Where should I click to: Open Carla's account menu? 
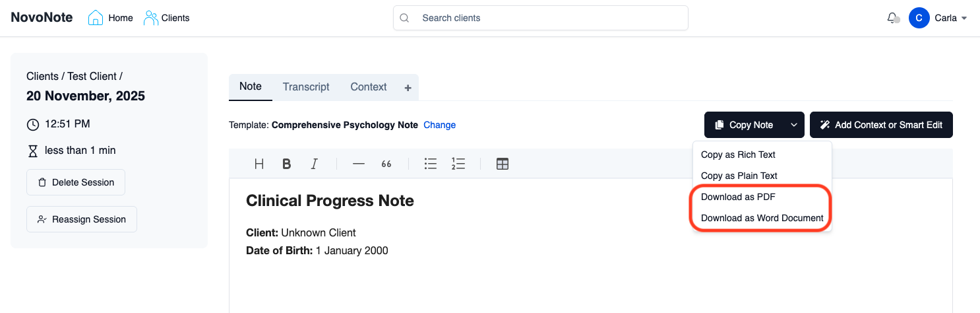click(938, 18)
